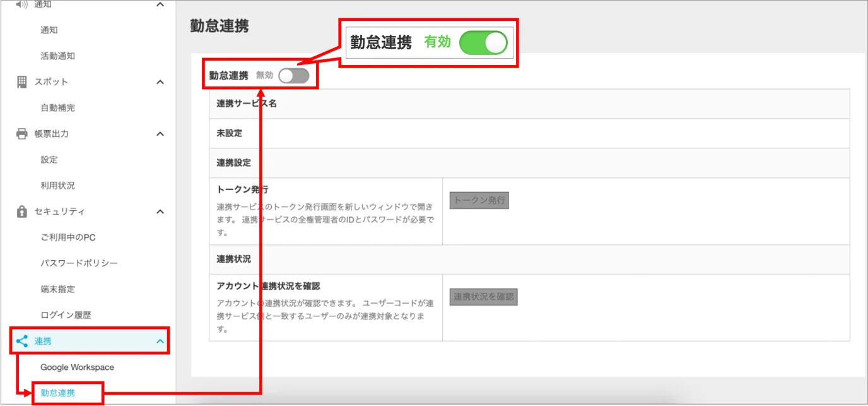Open the 通知 submenu item
Screen dimensions: 868x406
(x=49, y=30)
